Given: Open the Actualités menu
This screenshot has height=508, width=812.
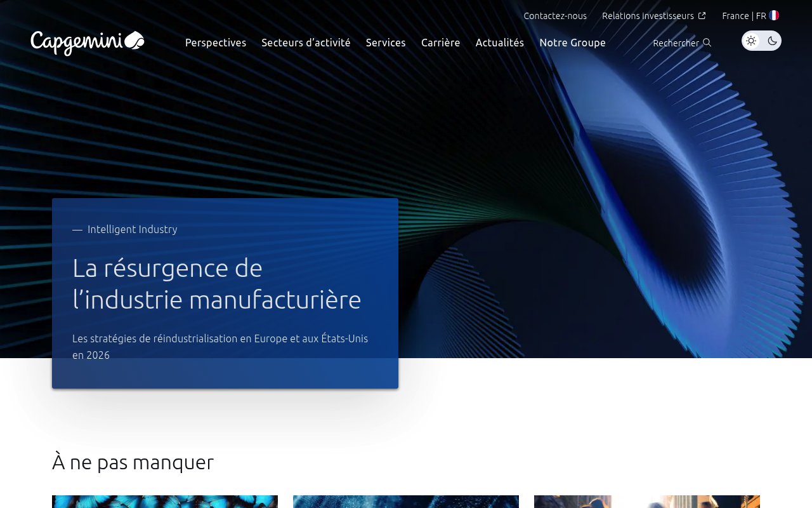Looking at the screenshot, I should (x=500, y=43).
